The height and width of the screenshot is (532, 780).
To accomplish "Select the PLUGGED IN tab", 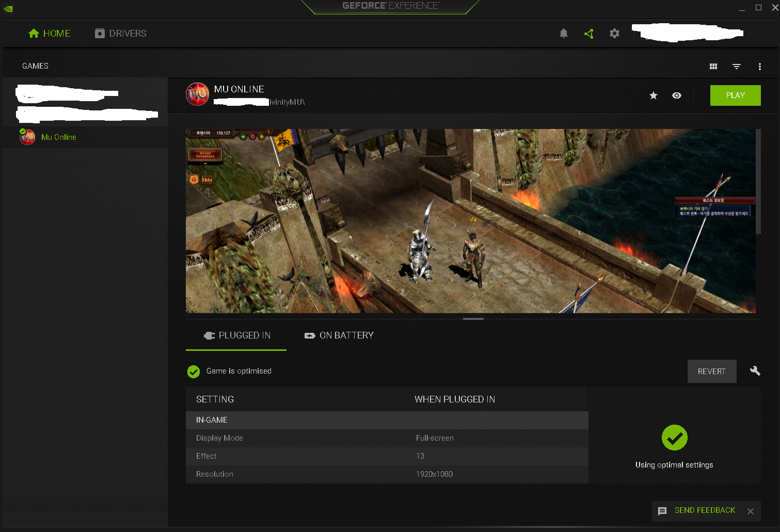I will [236, 336].
